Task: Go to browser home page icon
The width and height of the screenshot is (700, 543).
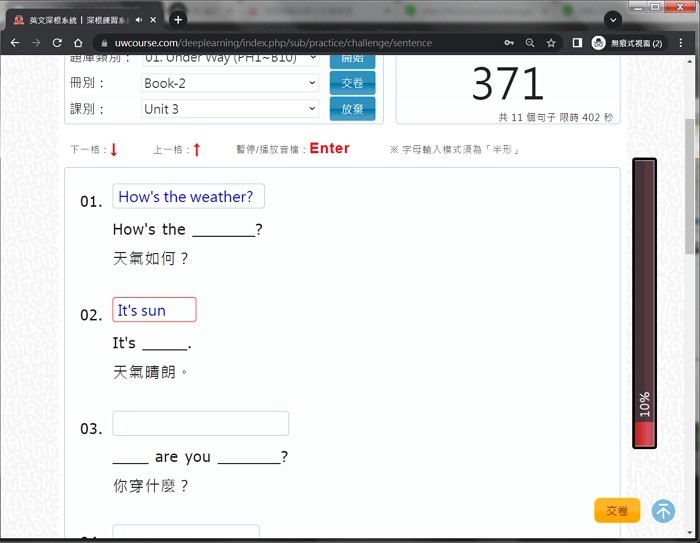Action: tap(78, 43)
